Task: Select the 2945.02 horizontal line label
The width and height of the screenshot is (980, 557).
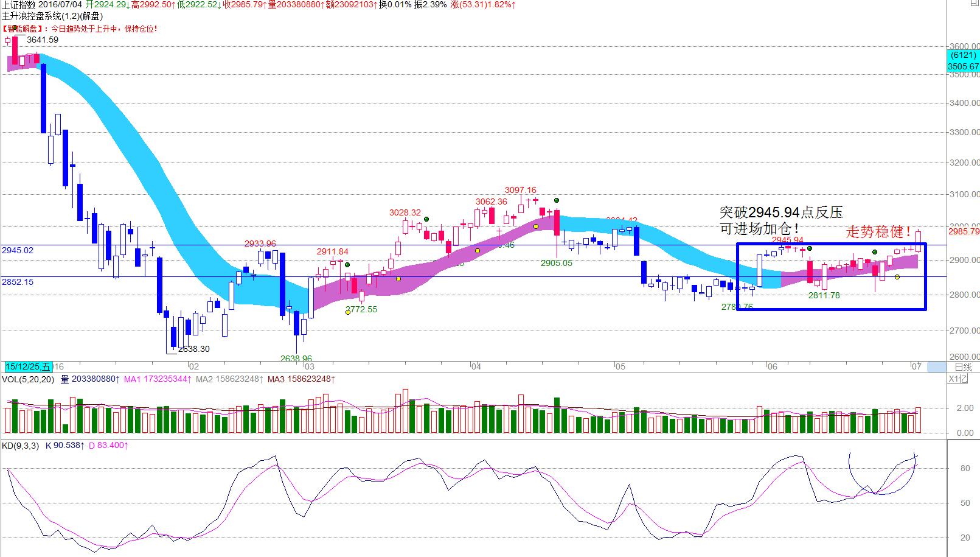Action: [x=18, y=250]
